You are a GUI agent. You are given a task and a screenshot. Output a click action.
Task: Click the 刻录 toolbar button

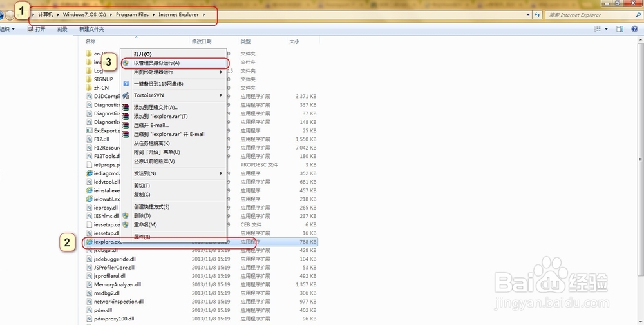click(x=62, y=29)
